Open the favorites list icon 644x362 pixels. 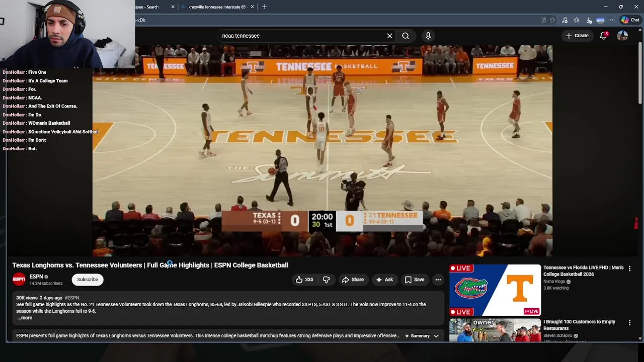(x=577, y=20)
